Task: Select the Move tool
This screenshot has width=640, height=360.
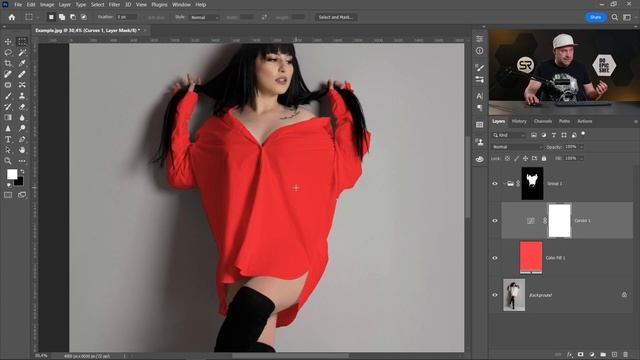Action: [x=8, y=42]
